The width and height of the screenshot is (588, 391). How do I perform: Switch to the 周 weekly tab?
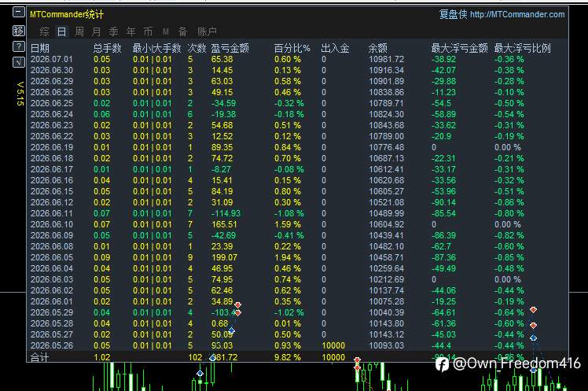(79, 31)
